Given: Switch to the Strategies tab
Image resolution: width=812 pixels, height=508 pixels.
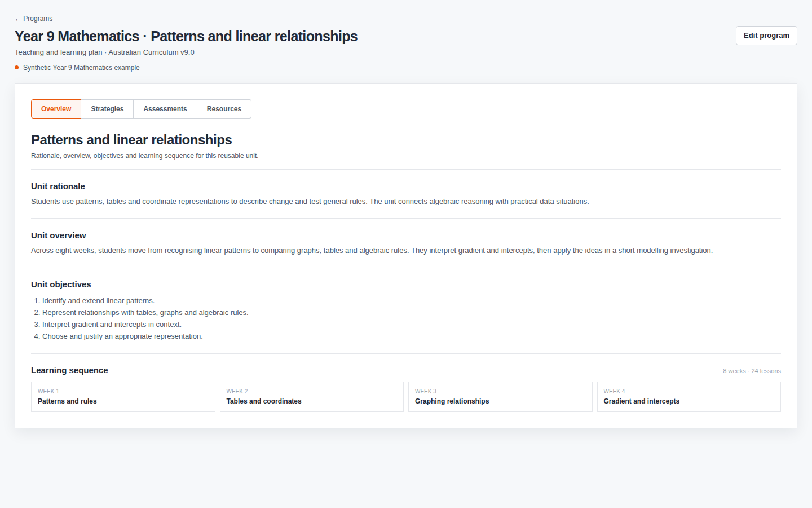Looking at the screenshot, I should click(x=107, y=109).
